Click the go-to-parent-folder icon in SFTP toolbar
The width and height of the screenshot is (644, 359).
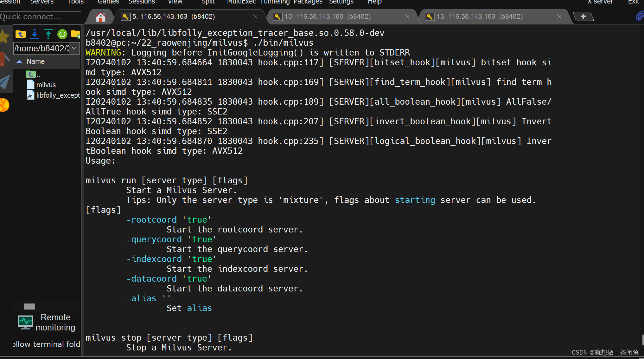21,34
